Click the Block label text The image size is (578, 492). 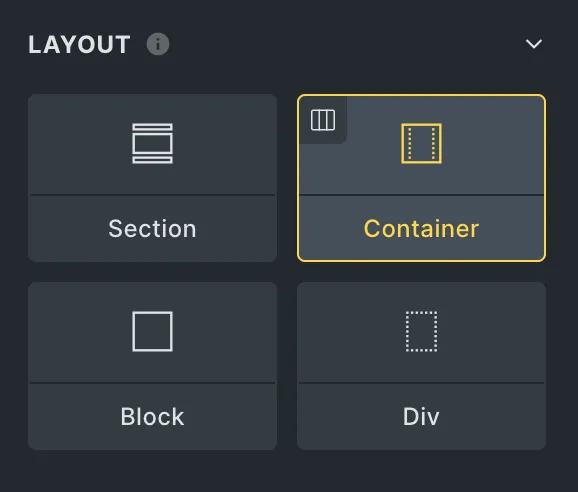(152, 416)
